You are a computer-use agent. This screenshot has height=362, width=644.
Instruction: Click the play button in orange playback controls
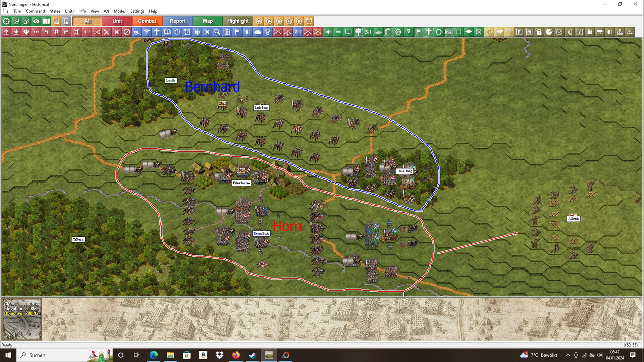pyautogui.click(x=269, y=21)
